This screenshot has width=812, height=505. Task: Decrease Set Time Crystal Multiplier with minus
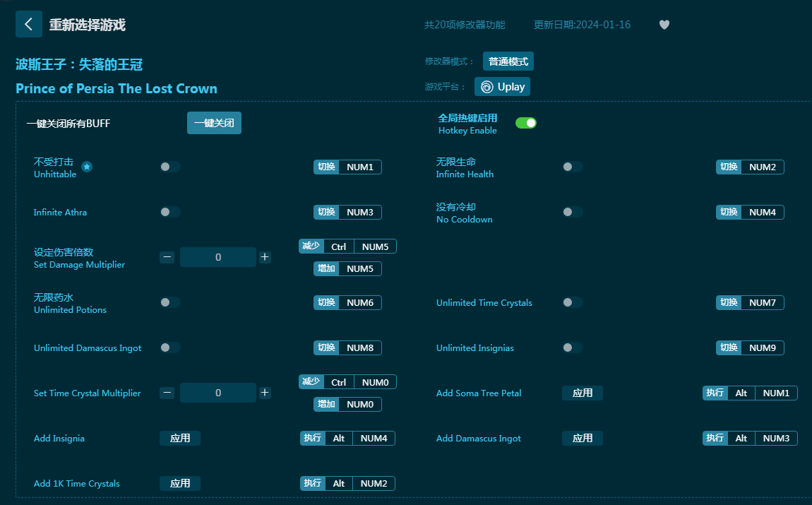167,393
